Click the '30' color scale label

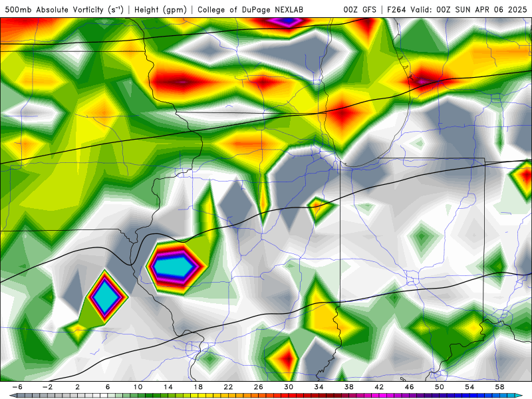point(289,387)
